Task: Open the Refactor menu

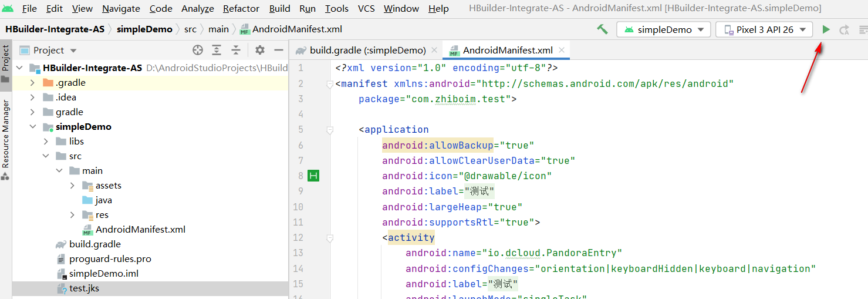Action: click(241, 8)
